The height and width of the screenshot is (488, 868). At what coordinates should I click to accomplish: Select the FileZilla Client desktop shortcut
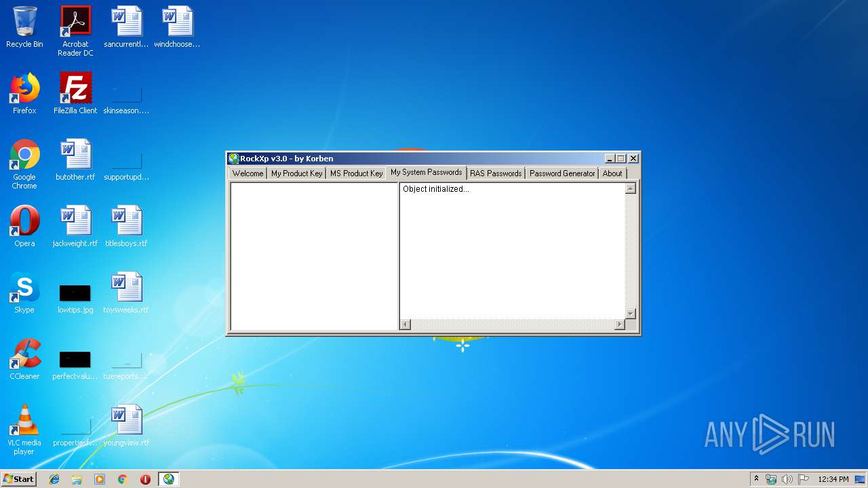click(x=75, y=94)
